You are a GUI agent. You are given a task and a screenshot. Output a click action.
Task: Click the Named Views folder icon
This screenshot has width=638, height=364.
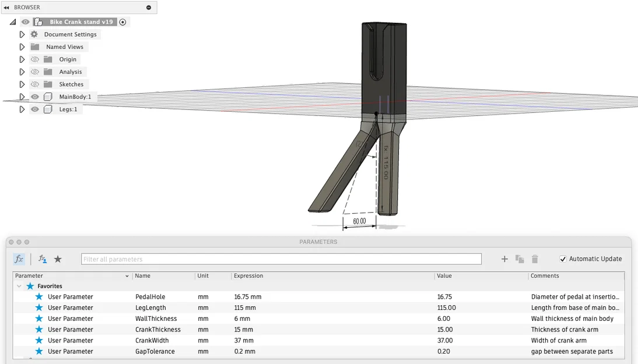pyautogui.click(x=35, y=47)
